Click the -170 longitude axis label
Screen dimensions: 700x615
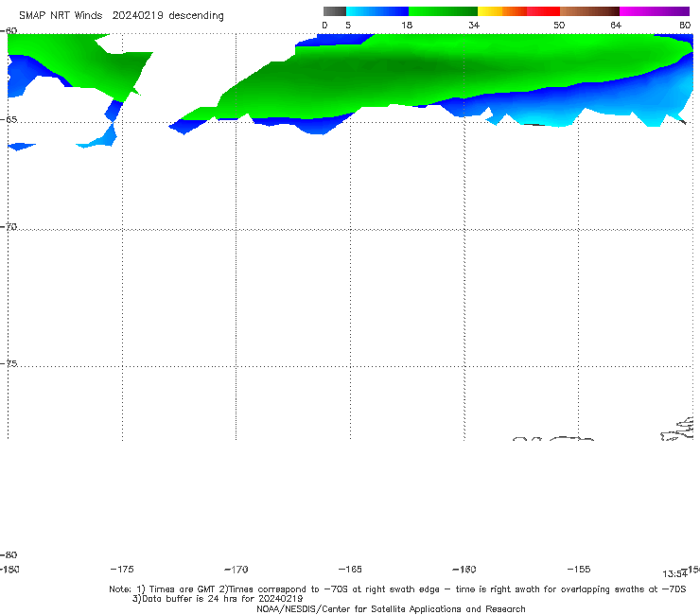pos(236,570)
